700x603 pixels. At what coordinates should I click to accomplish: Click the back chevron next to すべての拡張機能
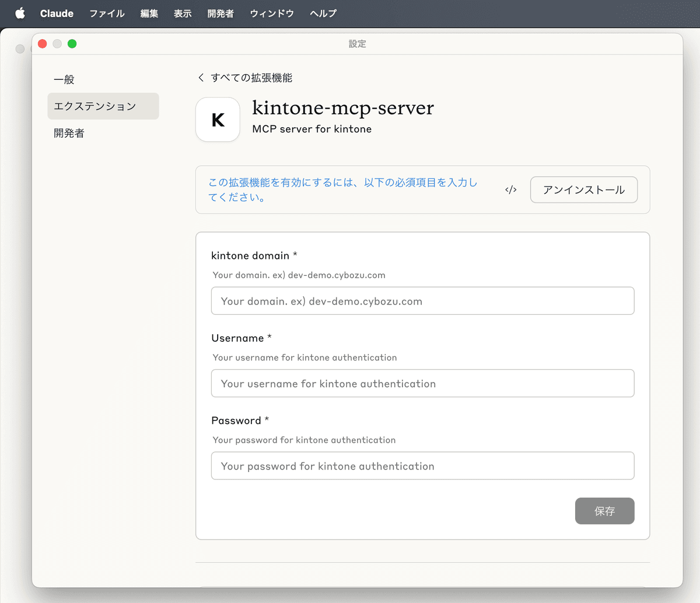[x=201, y=78]
